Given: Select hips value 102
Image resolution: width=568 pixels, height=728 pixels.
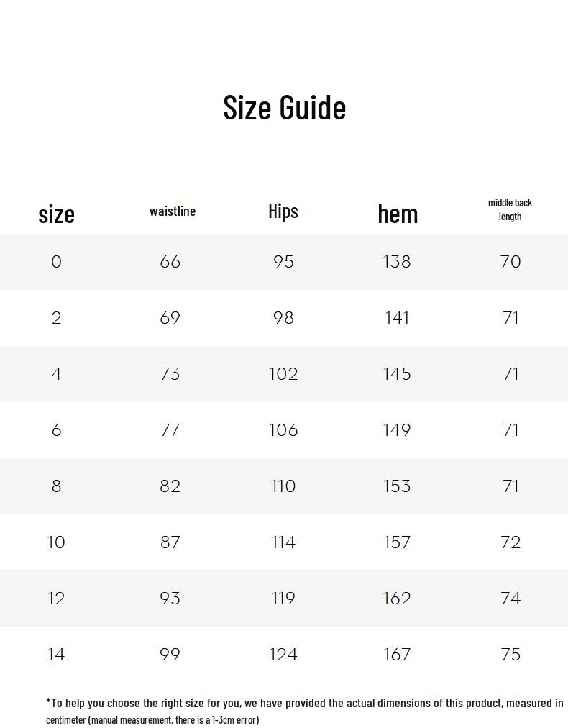Looking at the screenshot, I should pos(283,374).
